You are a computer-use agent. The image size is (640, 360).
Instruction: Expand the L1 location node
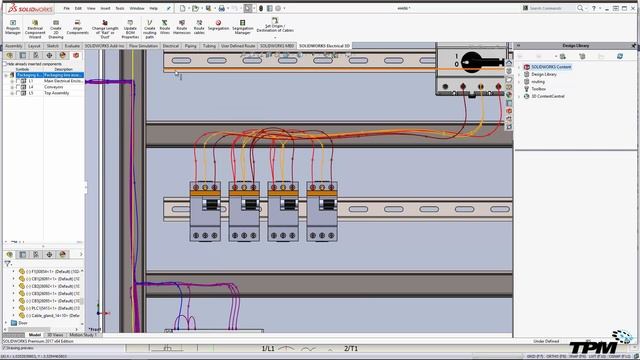(12, 81)
